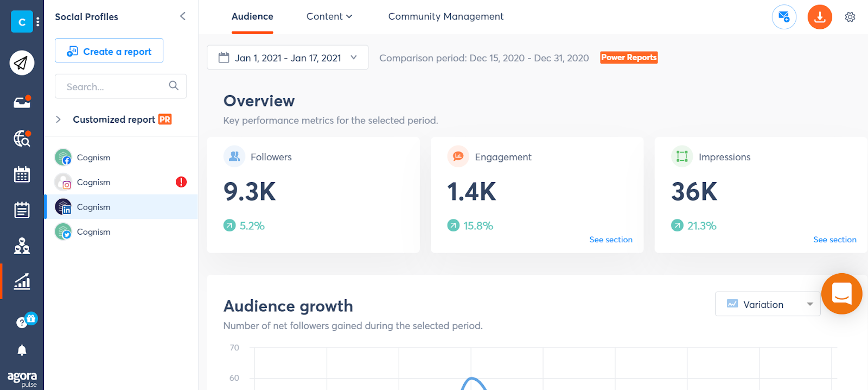Expand the Customized report section
The width and height of the screenshot is (868, 390).
point(59,119)
